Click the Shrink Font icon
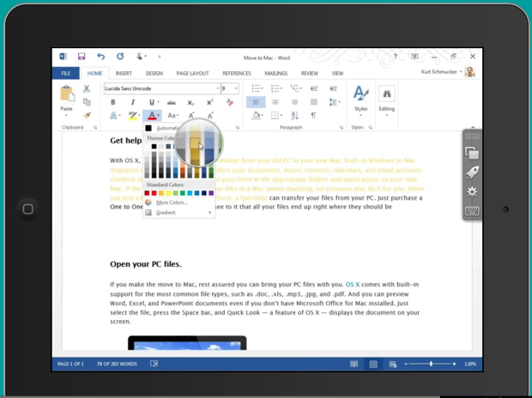 point(210,116)
